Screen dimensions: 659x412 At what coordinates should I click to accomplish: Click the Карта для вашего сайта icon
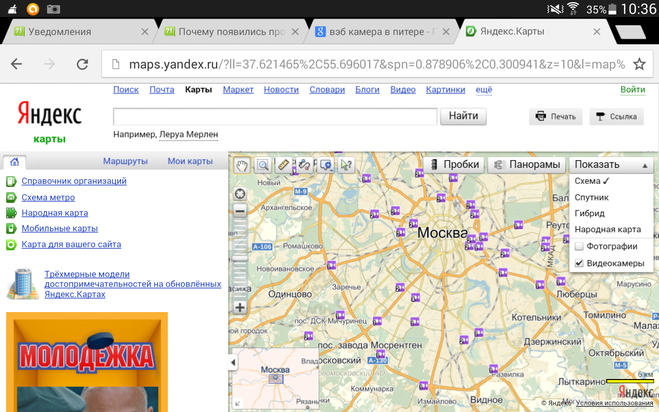[11, 245]
